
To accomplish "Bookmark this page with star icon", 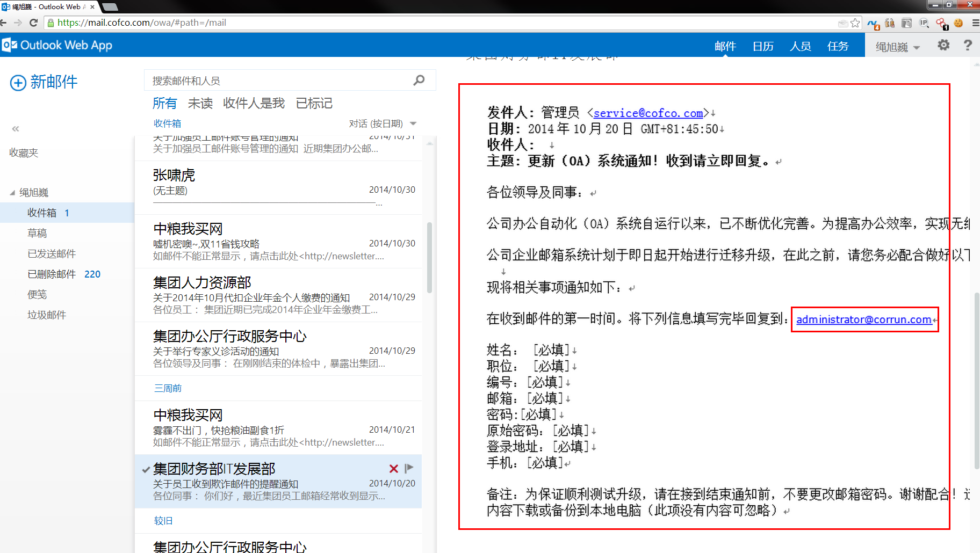I will point(855,23).
